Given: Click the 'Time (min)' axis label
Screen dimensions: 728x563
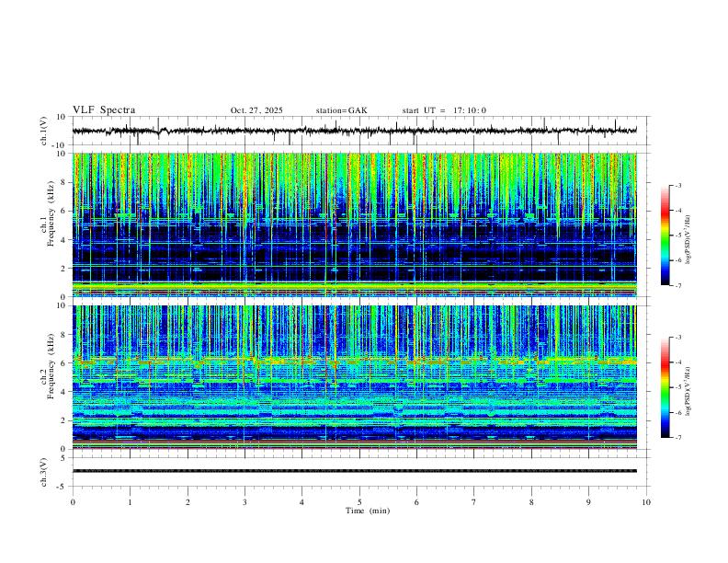Looking at the screenshot, I should coord(368,511).
